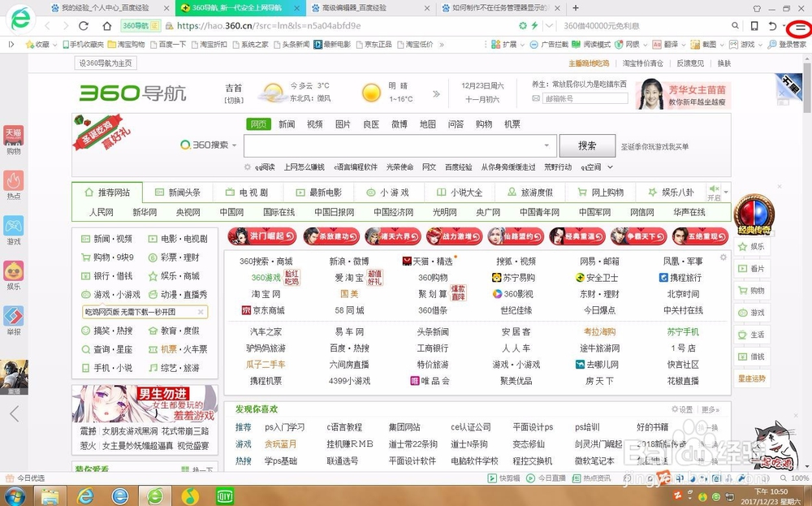
Task: Open 登录管家 login manager
Action: pyautogui.click(x=787, y=45)
